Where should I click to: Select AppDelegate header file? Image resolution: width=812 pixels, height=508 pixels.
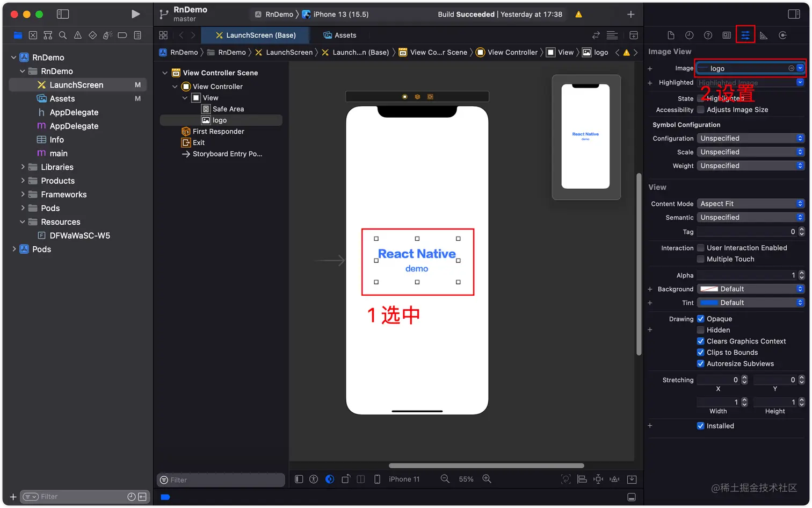(x=74, y=112)
